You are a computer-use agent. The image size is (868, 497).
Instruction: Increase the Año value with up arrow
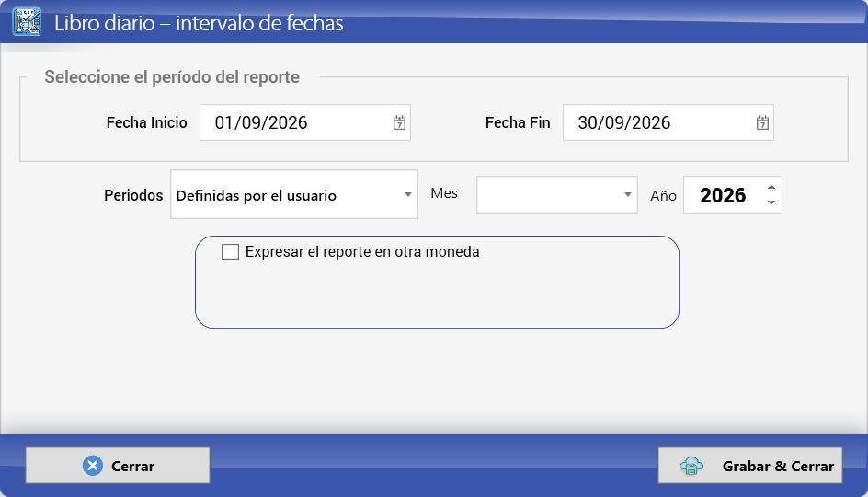[x=771, y=187]
